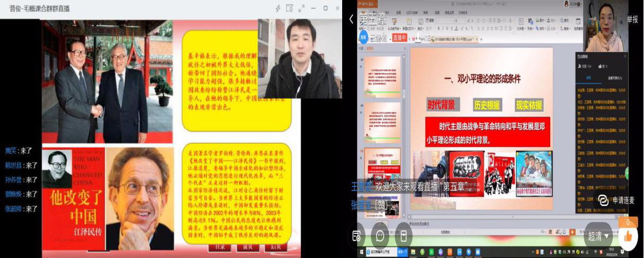Click the WPS slideshow play button
Viewport: 644px width, 258px height.
click(572, 232)
